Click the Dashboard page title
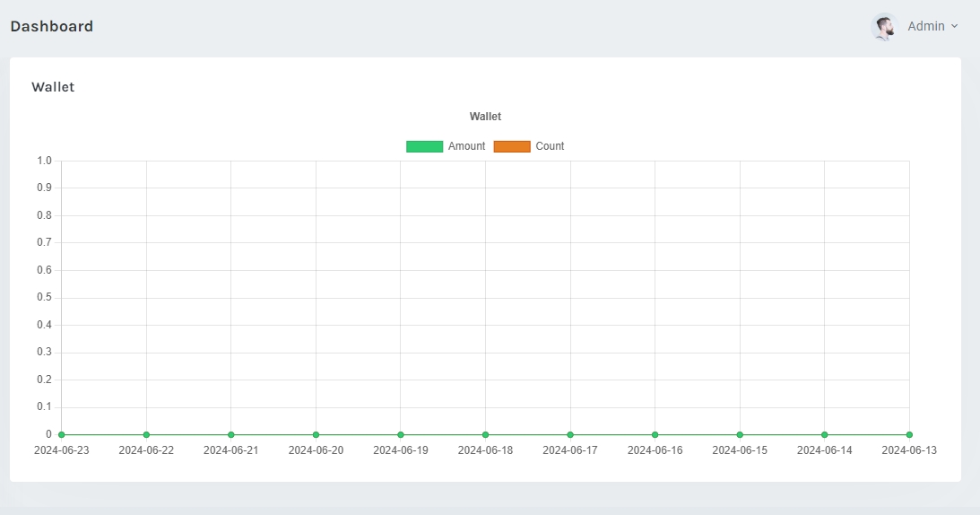Image resolution: width=980 pixels, height=515 pixels. point(52,27)
